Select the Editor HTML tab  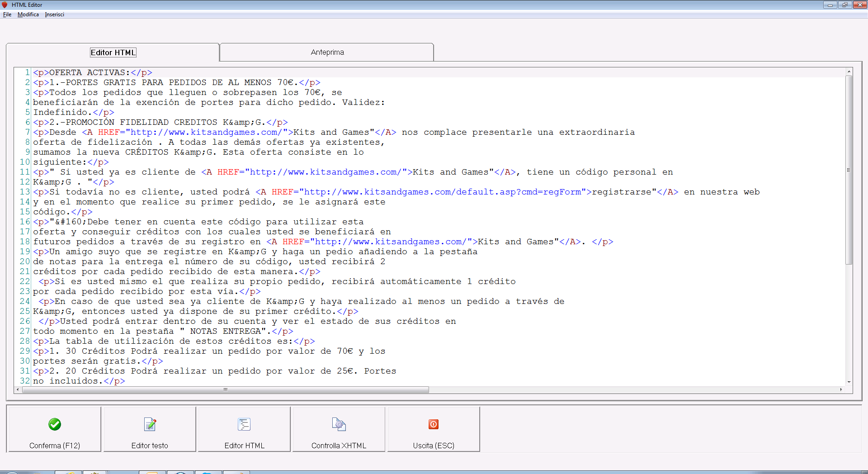[x=113, y=52]
